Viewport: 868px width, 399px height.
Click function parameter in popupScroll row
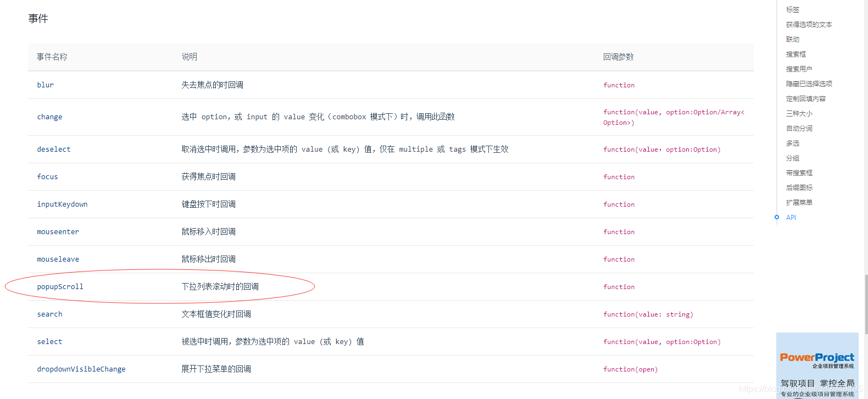619,287
